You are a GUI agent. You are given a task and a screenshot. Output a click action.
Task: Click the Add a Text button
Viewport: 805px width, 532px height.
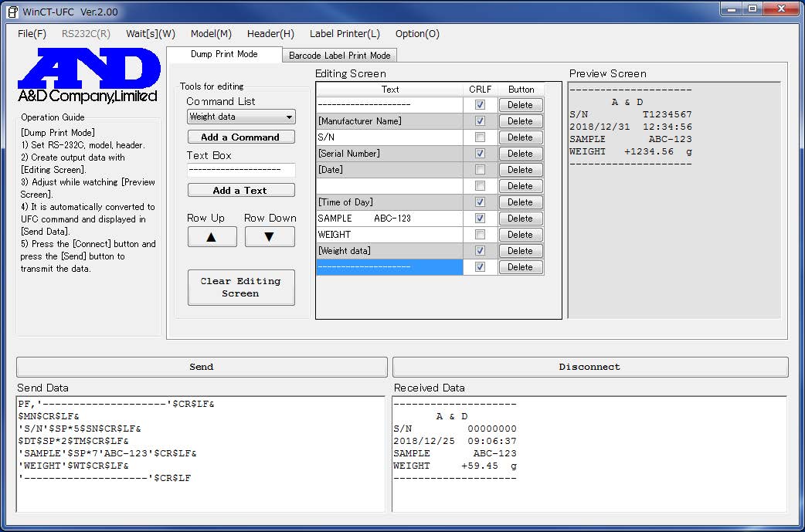[x=240, y=190]
